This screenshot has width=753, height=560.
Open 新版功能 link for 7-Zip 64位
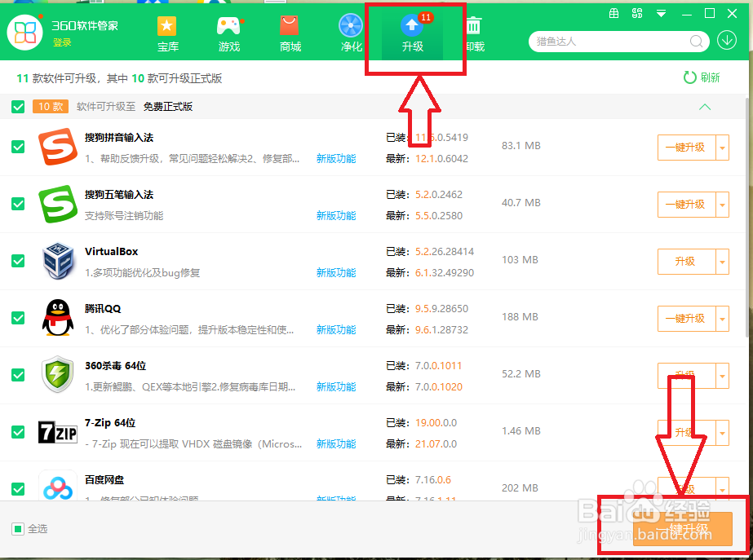point(336,444)
